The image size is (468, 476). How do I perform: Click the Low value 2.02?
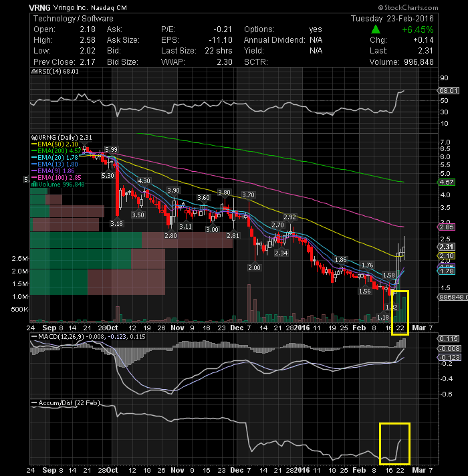[88, 51]
